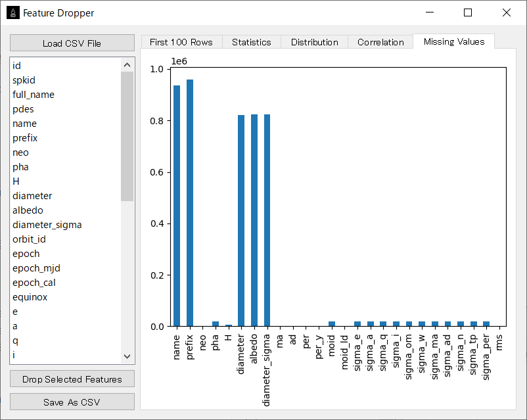The image size is (527, 420).
Task: Select 'diameter_sigma' in the feature list
Action: 66,225
